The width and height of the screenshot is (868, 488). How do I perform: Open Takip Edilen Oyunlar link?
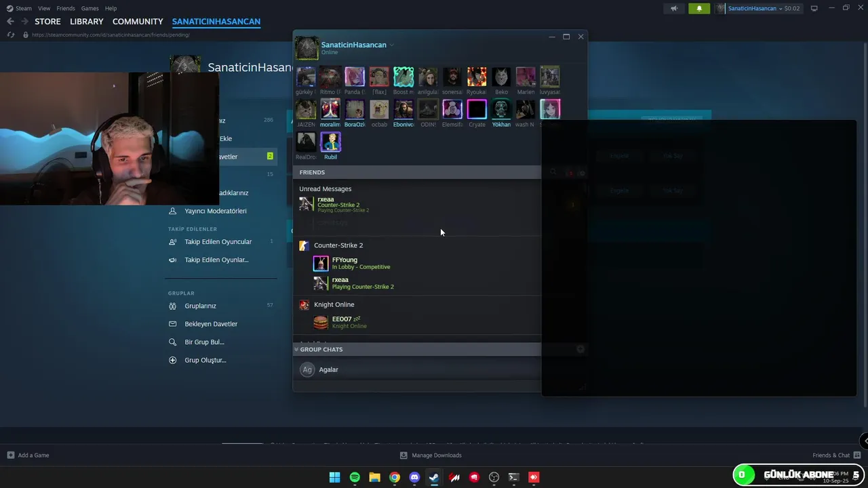pyautogui.click(x=216, y=260)
